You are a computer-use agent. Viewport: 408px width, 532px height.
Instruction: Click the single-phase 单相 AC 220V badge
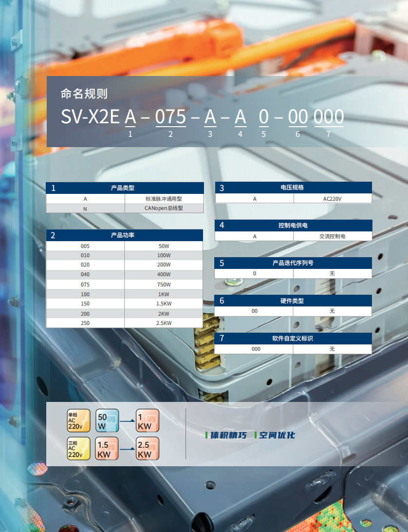point(78,421)
